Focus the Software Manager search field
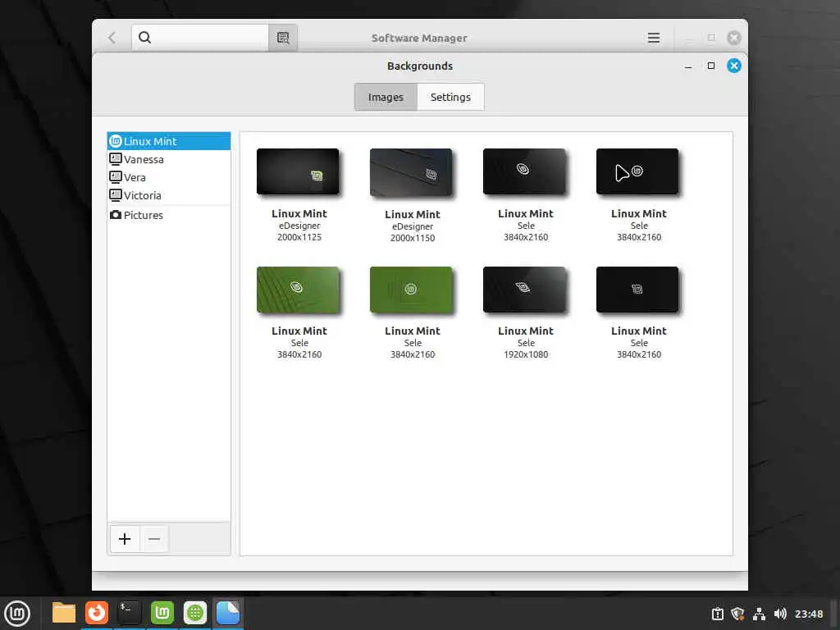The image size is (840, 630). point(200,38)
